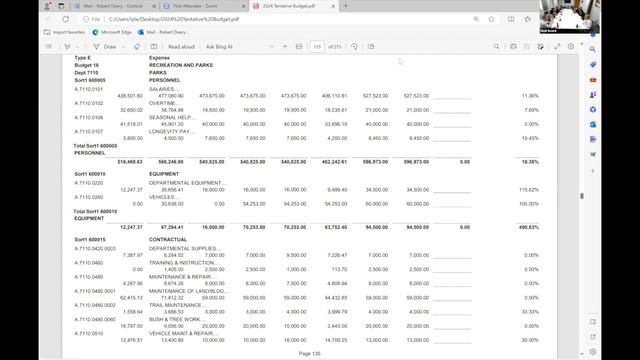Click the vertical PDF scrollbar handle
640x360 pixels.
click(x=582, y=196)
